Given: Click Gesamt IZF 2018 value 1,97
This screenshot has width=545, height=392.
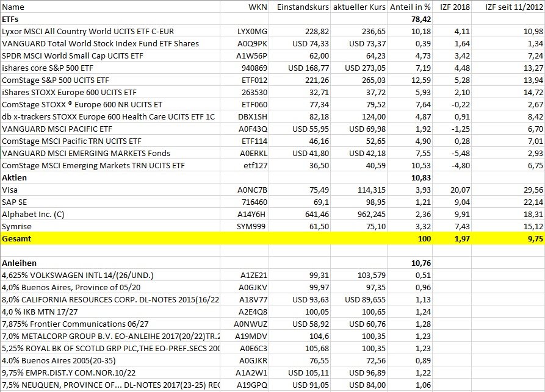Looking at the screenshot, I should 452,238.
